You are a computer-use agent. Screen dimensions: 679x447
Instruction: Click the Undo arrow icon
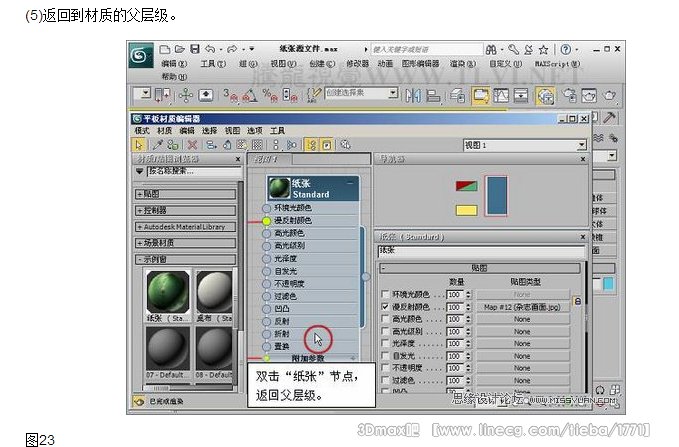click(x=210, y=49)
